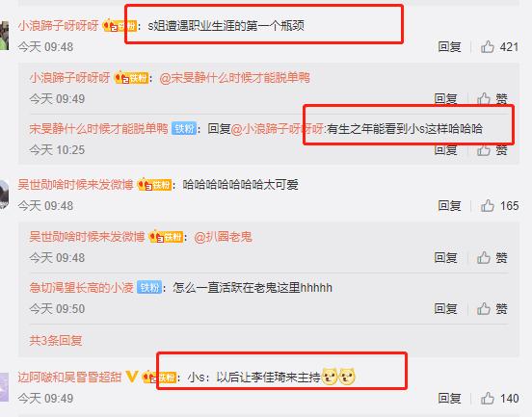Click the yellow V verified badge of 边阿啵和吴昏昏超甜
This screenshot has height=417, width=532.
(131, 377)
